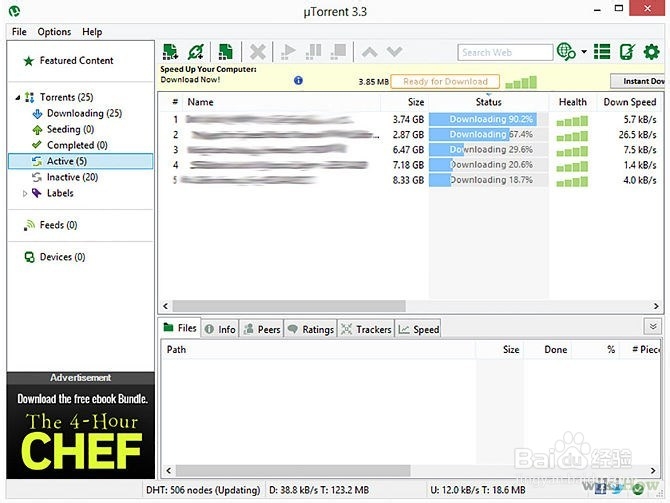This screenshot has height=503, width=670.
Task: Click the DHT: 506 nodes status entry
Action: point(203,490)
